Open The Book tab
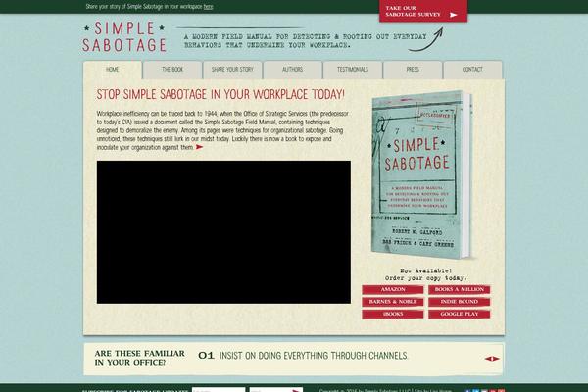Viewport: 588px width, 392px height. pos(172,70)
